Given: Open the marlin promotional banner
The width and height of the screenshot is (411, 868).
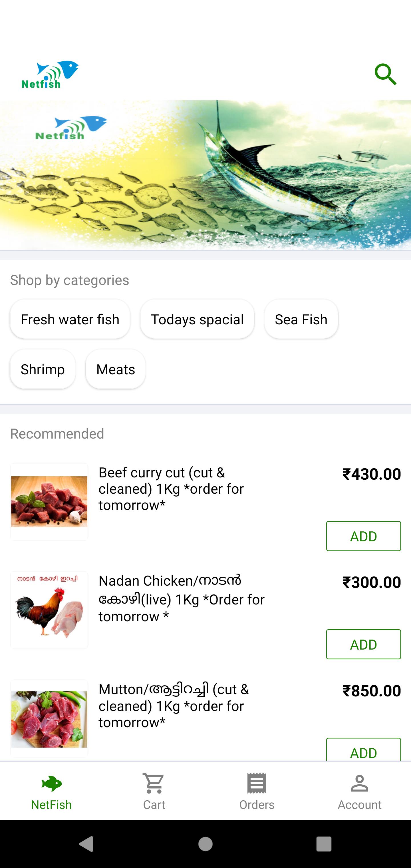Looking at the screenshot, I should [x=205, y=175].
